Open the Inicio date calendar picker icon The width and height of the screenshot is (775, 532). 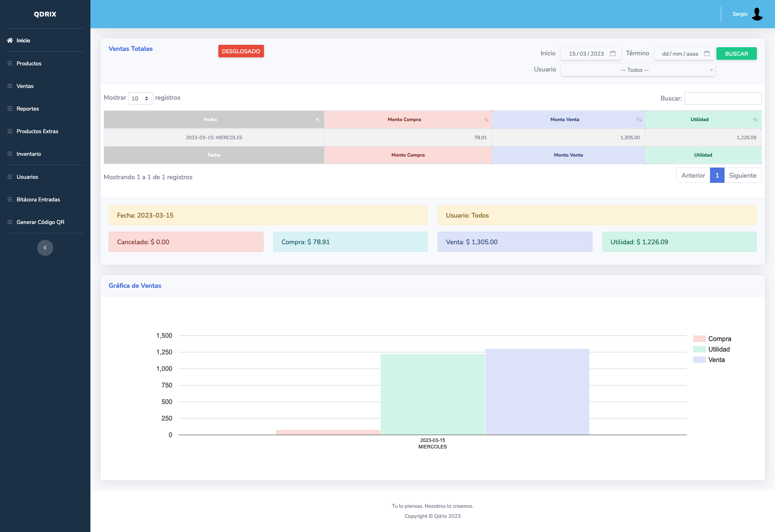[x=613, y=53]
